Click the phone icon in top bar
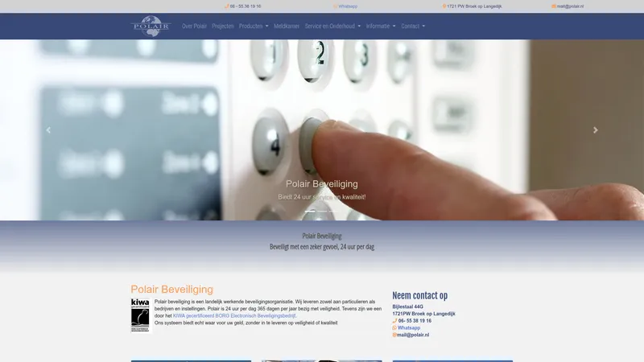The height and width of the screenshot is (362, 644). pos(227,6)
